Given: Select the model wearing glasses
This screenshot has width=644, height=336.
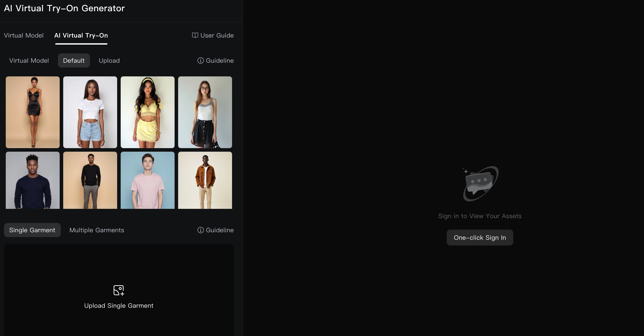Looking at the screenshot, I should coord(205,112).
